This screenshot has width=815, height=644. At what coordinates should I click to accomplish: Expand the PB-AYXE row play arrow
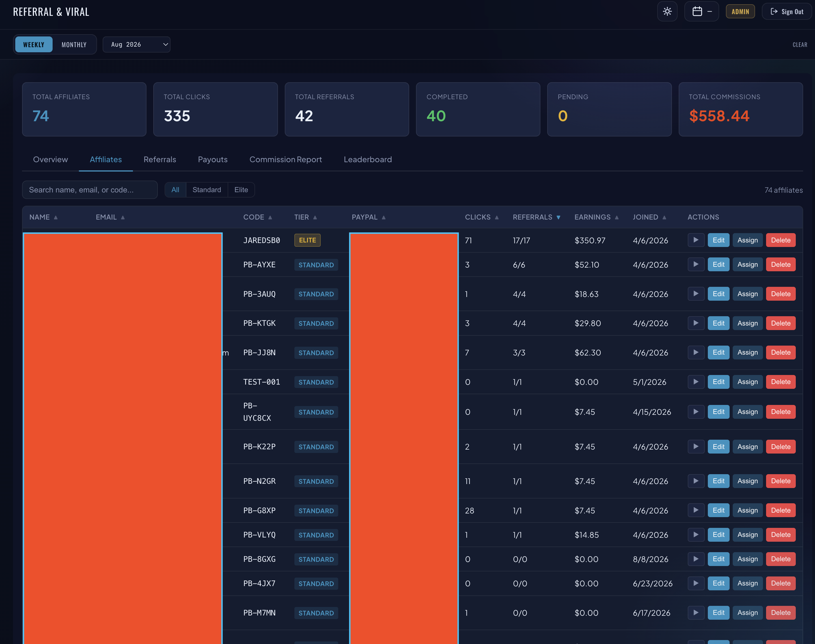696,264
